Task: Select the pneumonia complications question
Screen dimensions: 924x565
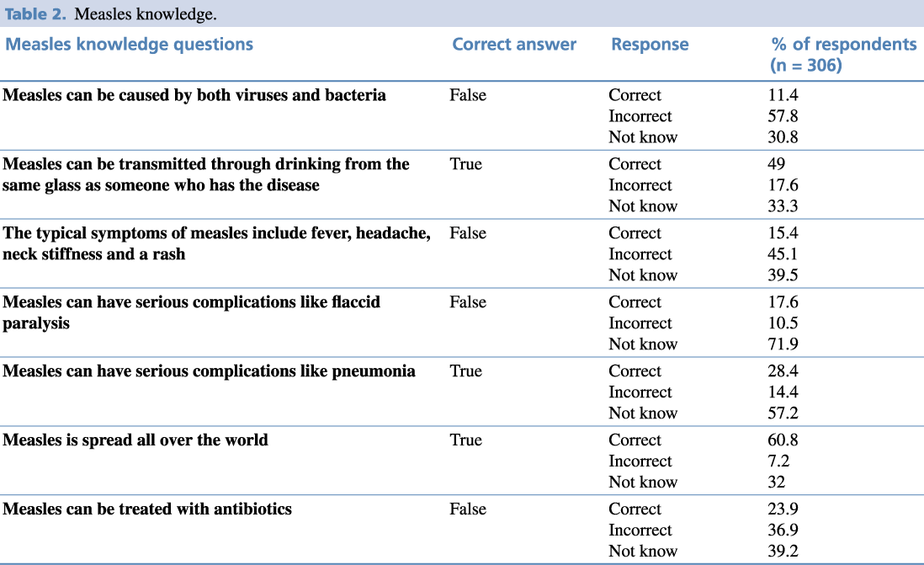Action: [209, 371]
